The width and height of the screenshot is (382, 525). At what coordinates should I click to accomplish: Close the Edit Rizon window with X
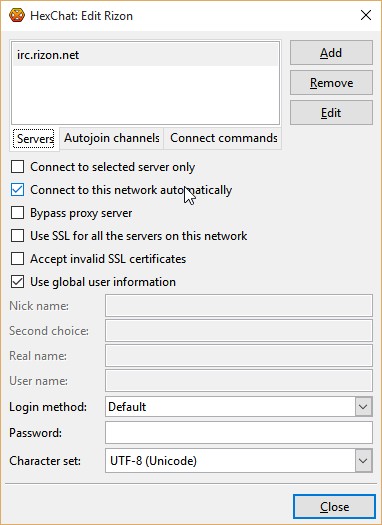pos(366,15)
